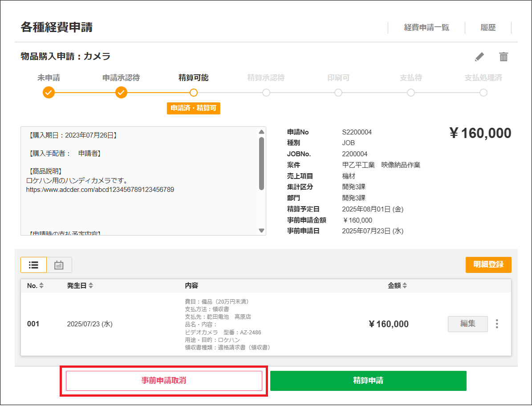Switch to list view icon
Viewport: 532px width, 406px height.
pos(33,265)
